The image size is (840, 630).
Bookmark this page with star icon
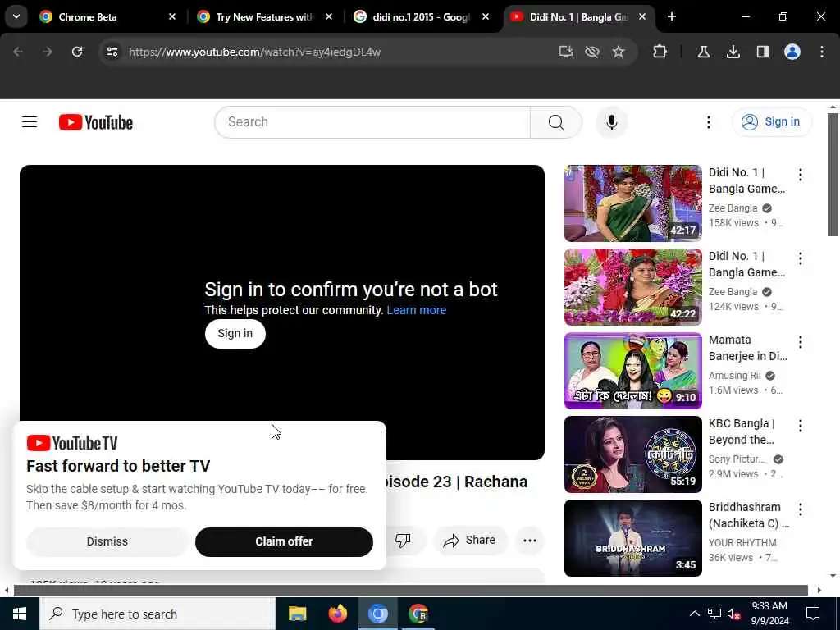619,52
